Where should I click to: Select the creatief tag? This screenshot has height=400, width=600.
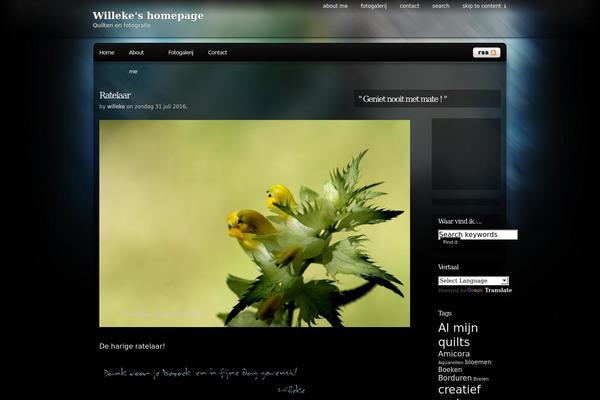point(459,390)
